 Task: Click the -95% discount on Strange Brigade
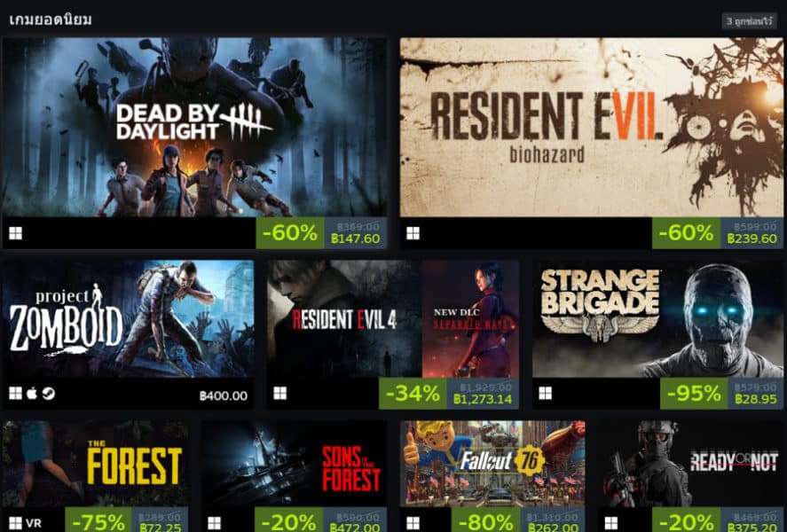pyautogui.click(x=694, y=394)
